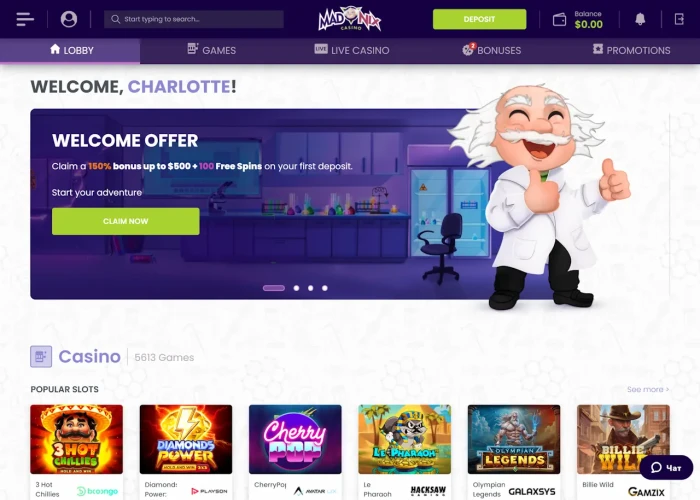The image size is (700, 500).
Task: Open the Bonuses tab with badge
Action: coord(492,50)
